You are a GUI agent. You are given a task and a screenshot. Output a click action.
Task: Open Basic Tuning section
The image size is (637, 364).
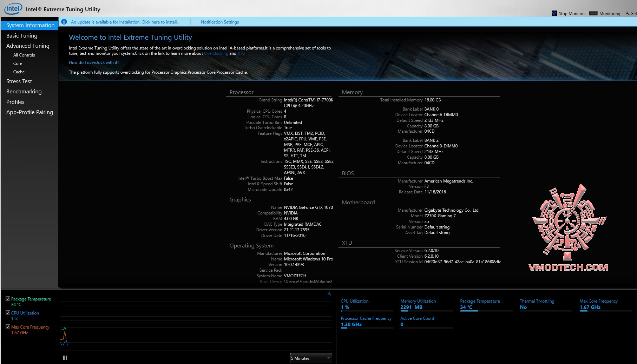click(22, 36)
